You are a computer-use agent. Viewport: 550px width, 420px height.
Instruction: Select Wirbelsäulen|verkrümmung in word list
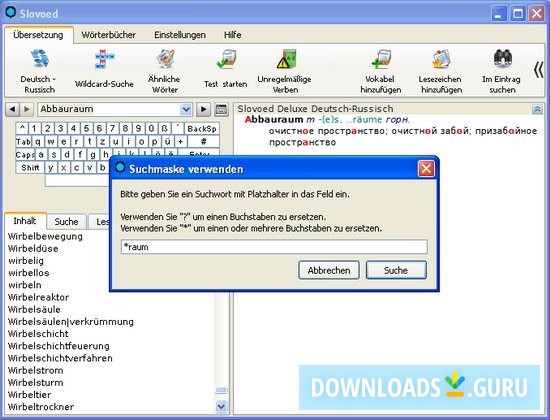[x=71, y=322]
